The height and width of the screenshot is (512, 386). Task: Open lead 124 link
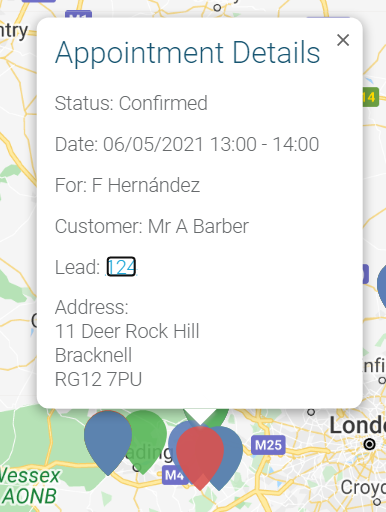pyautogui.click(x=121, y=267)
